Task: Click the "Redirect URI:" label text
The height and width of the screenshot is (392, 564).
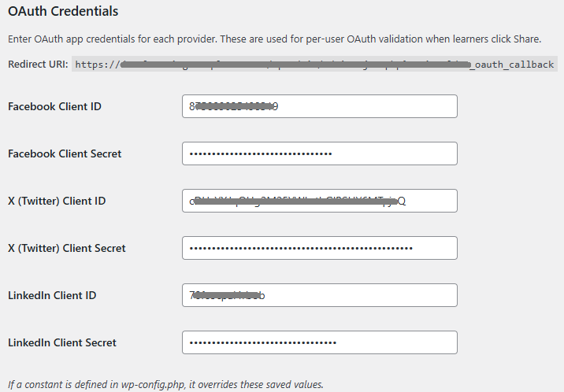Action: [37, 65]
